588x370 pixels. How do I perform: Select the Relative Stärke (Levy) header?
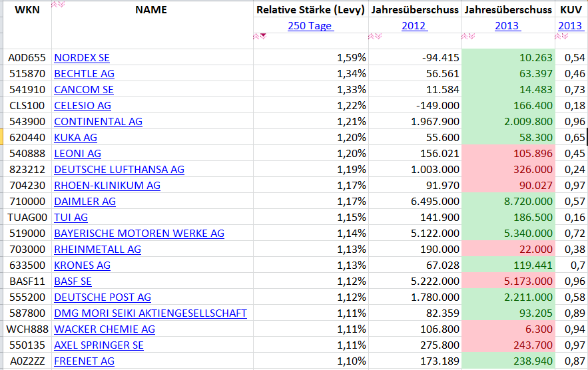[x=311, y=10]
